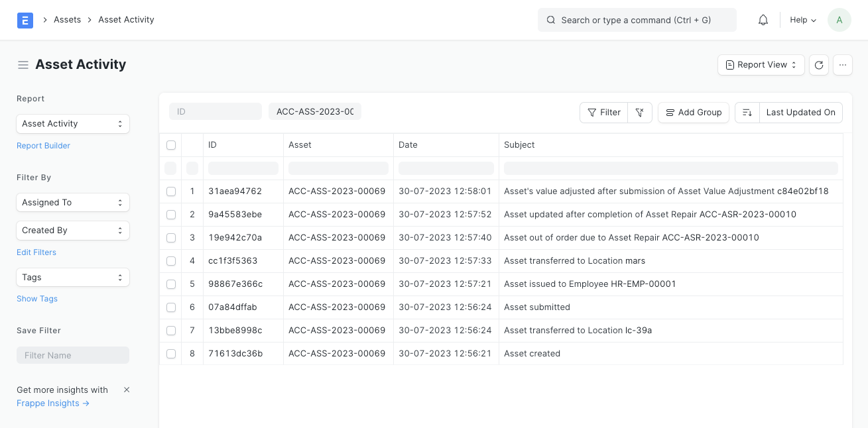Click the Date column header
Screen dimensions: 868x428
tap(446, 145)
